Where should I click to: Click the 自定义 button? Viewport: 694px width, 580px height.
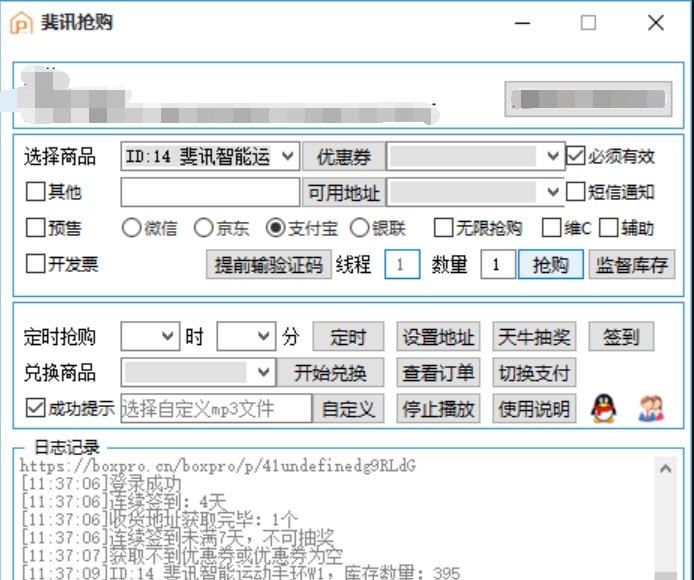pos(348,409)
